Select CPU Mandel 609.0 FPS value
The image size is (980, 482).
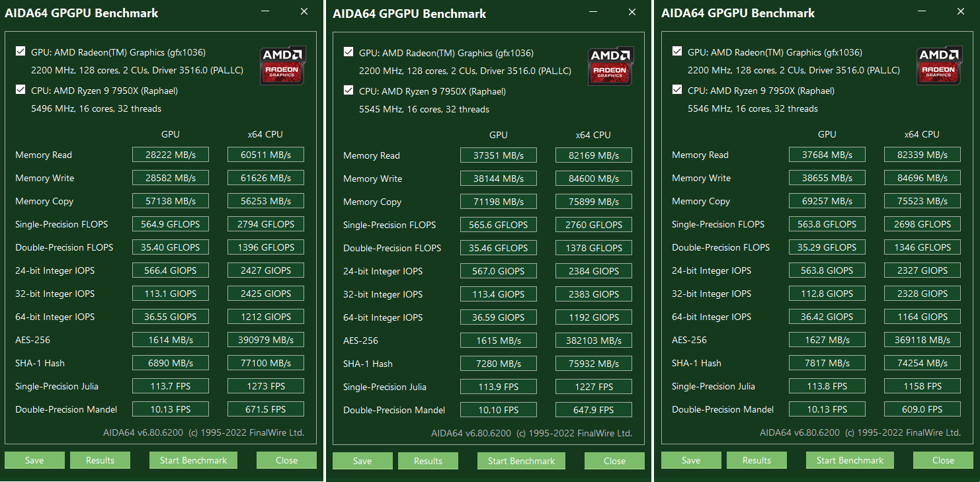[922, 409]
